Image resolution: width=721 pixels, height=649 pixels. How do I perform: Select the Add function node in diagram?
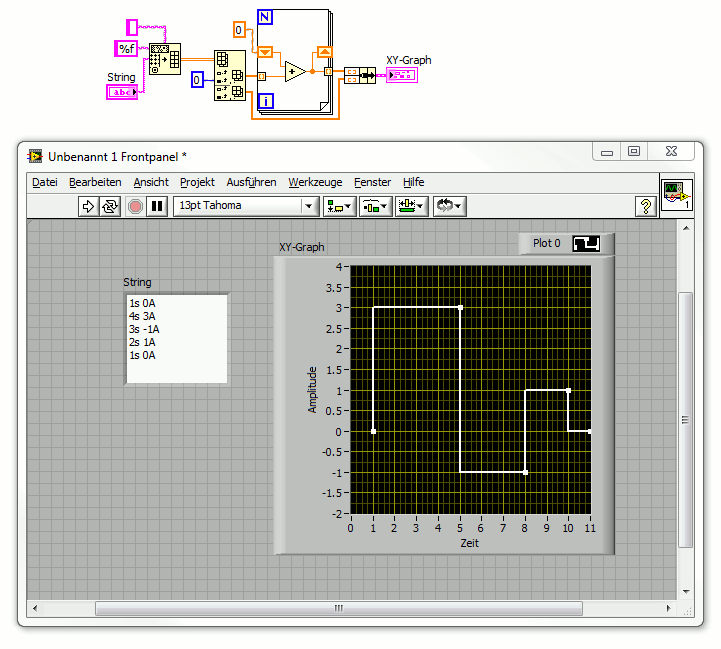click(x=295, y=71)
